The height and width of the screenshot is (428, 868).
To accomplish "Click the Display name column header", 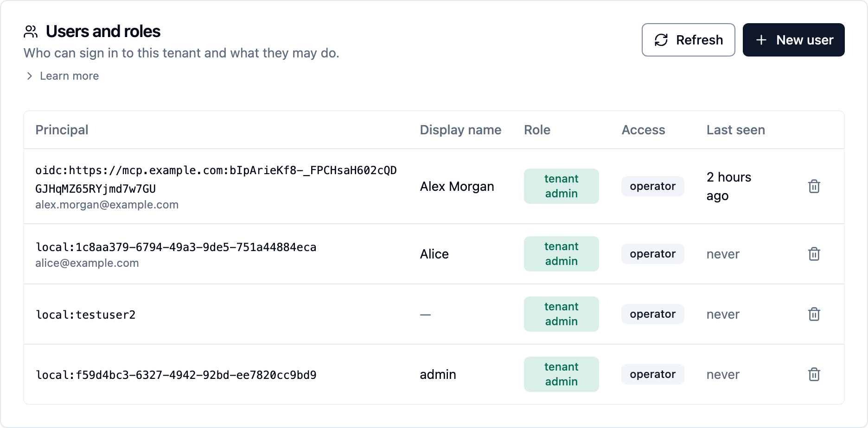I will pos(460,130).
